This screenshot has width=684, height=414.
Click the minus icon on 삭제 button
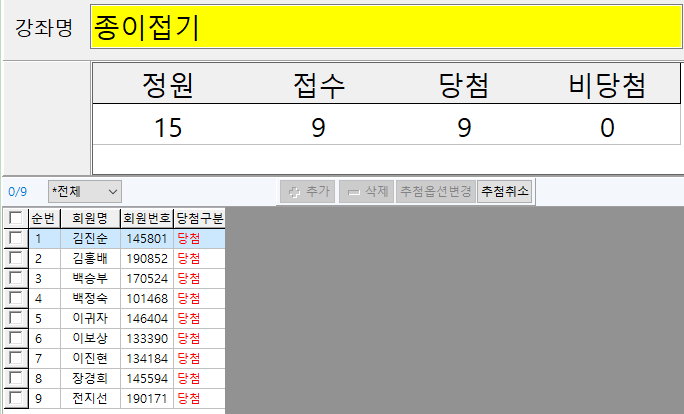[x=353, y=192]
